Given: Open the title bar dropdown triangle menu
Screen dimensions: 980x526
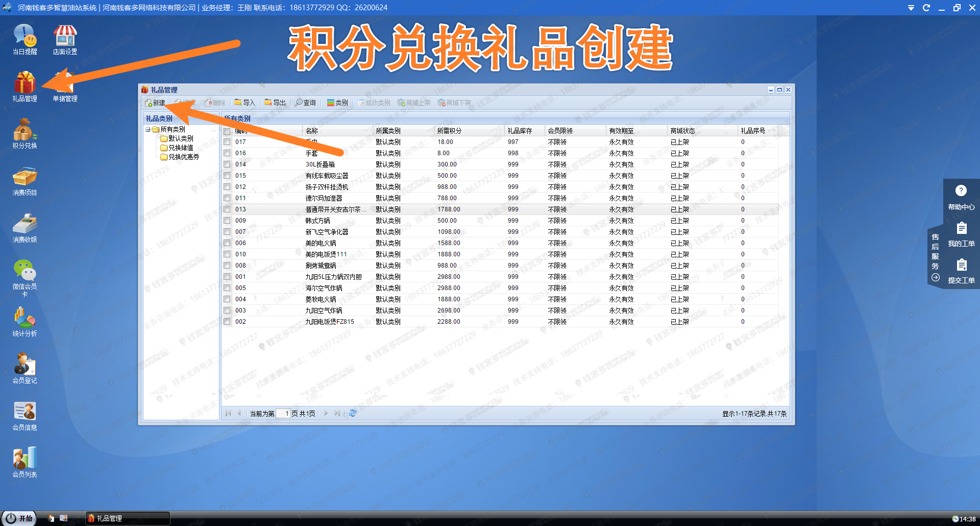Looking at the screenshot, I should pos(911,8).
